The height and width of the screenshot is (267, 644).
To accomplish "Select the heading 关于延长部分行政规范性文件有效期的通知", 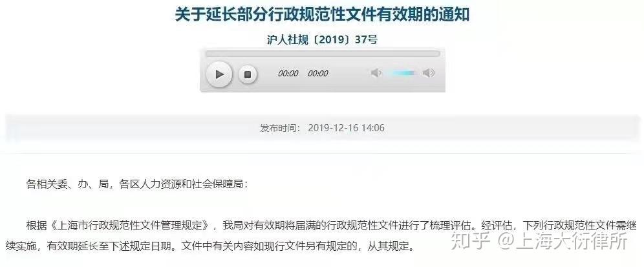I will (323, 16).
